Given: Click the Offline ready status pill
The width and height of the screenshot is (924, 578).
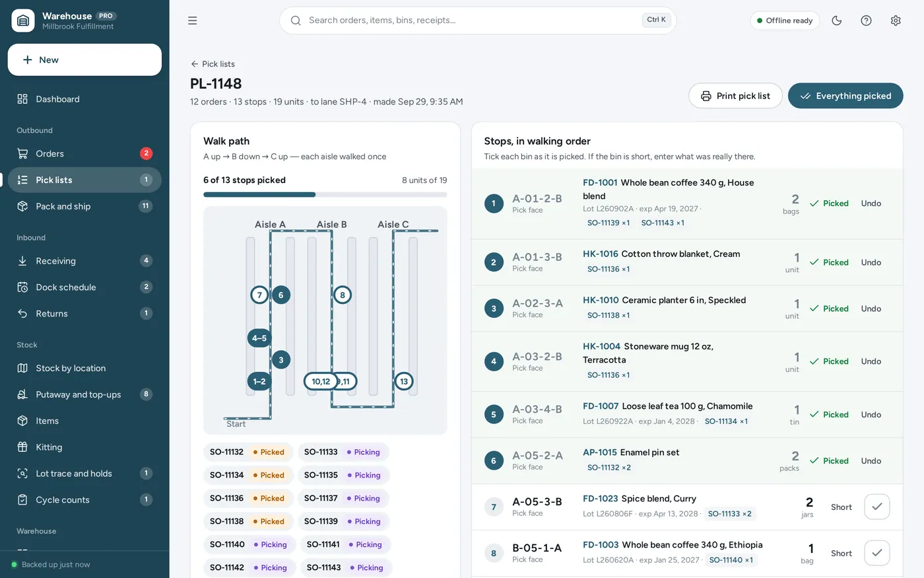Looking at the screenshot, I should 785,20.
